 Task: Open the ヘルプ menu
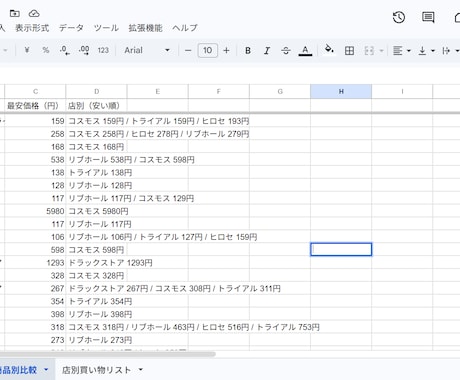[x=185, y=28]
